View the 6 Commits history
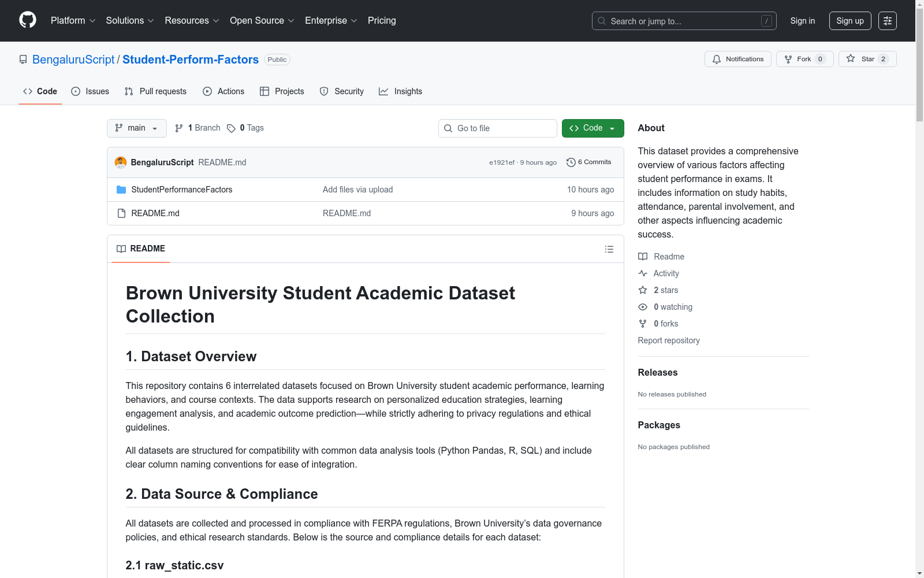 (x=589, y=162)
